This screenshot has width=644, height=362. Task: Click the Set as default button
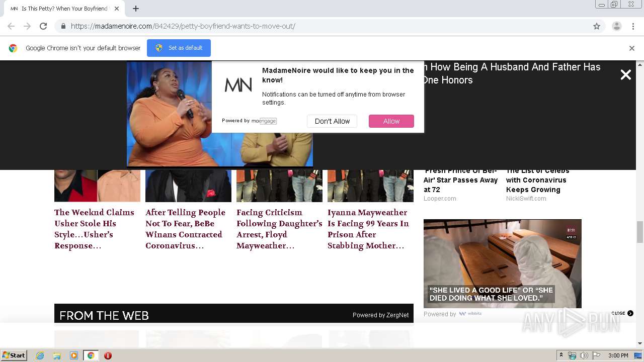click(179, 48)
